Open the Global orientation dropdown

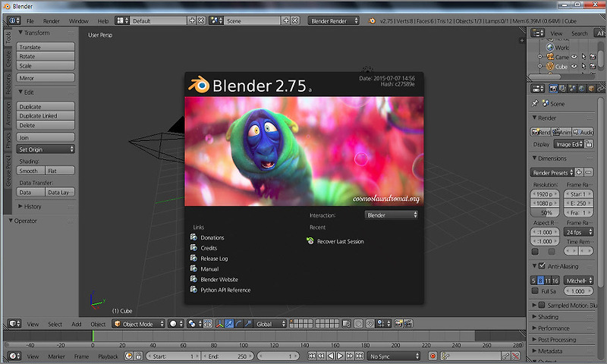click(x=270, y=324)
